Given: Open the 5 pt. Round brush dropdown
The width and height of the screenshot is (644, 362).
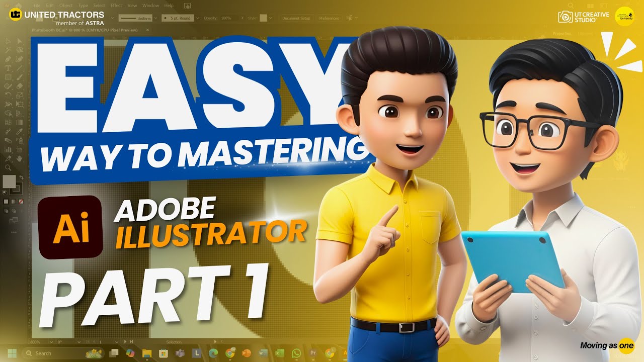Looking at the screenshot, I should click(198, 18).
